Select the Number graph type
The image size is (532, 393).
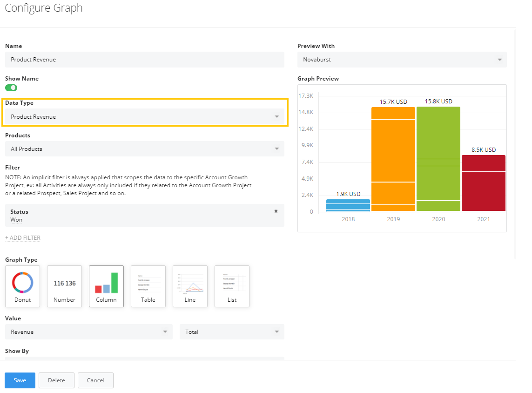tap(64, 286)
